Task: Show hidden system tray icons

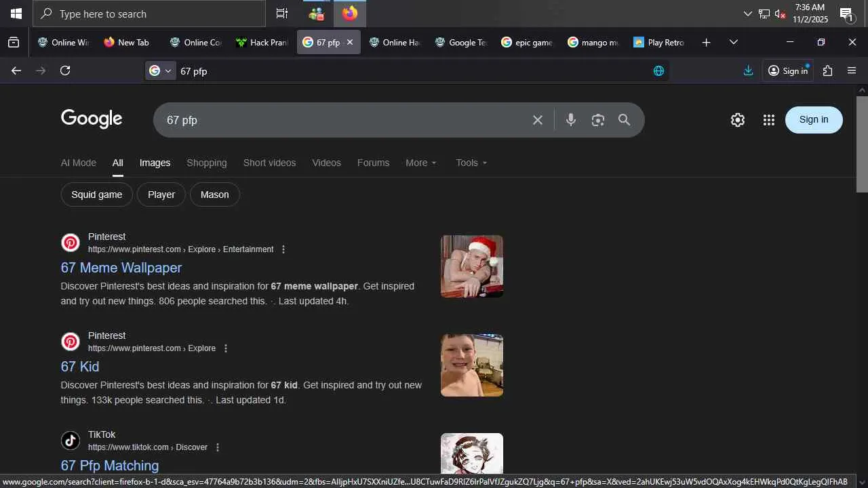Action: click(x=748, y=14)
